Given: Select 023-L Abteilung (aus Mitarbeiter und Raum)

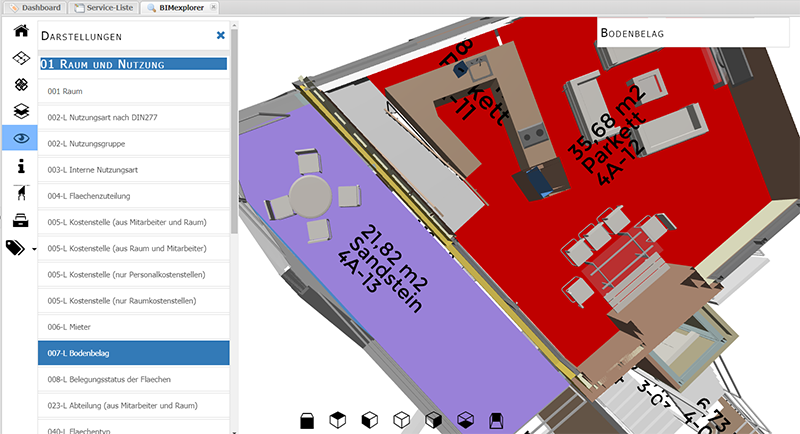Looking at the screenshot, I should point(134,405).
